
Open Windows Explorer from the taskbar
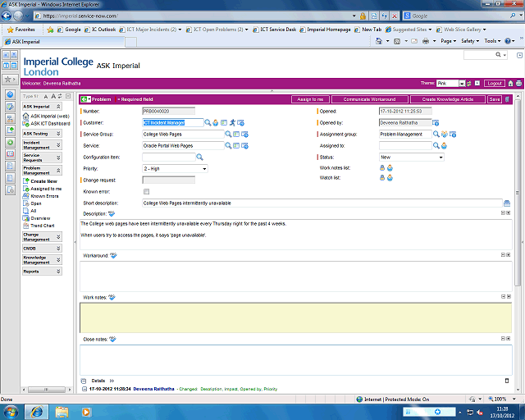click(x=62, y=411)
